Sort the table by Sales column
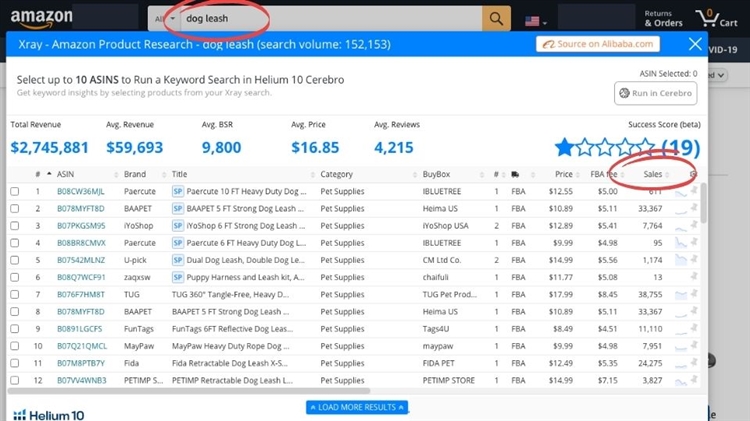 click(x=652, y=174)
